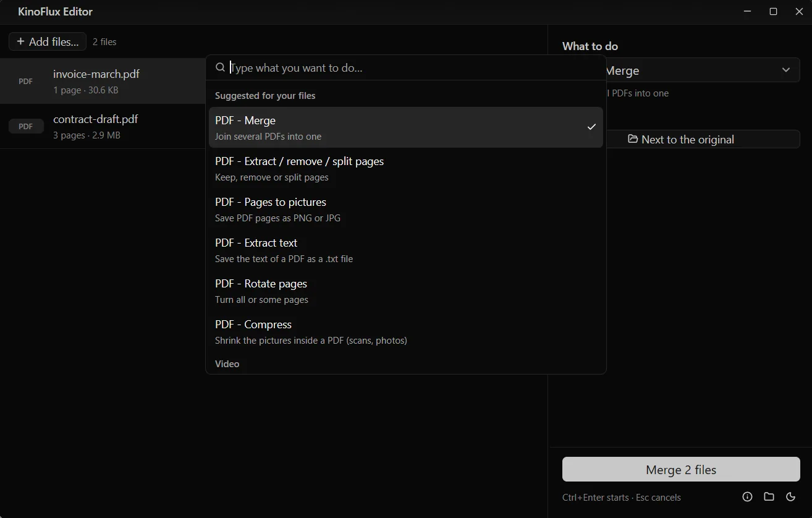Select the contract-draft.pdf file row

[x=103, y=126]
